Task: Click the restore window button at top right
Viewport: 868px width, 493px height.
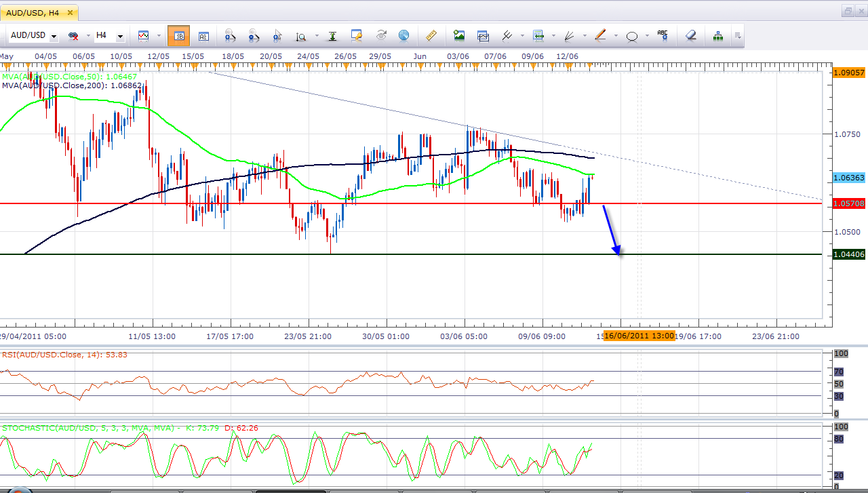Action: 848,11
